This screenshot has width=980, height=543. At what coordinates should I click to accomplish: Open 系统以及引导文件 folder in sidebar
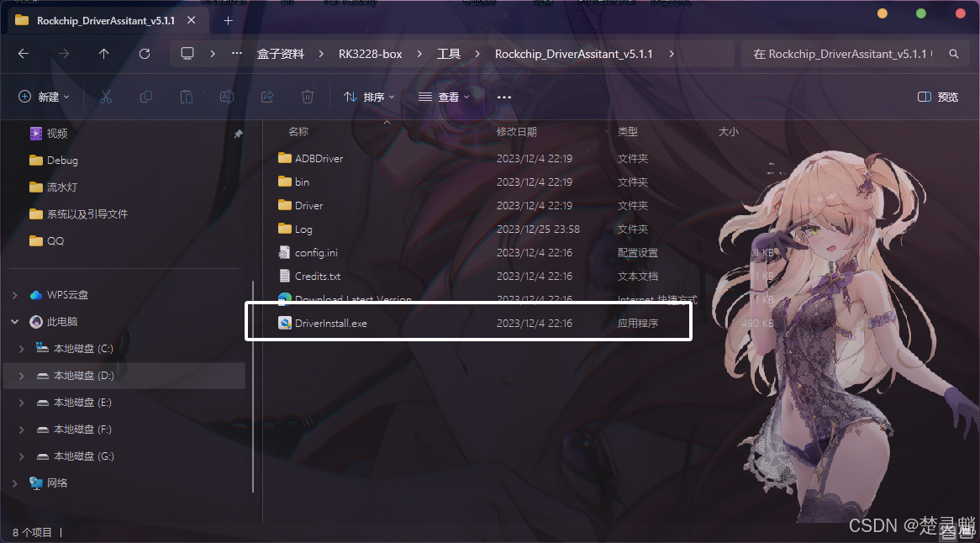click(87, 214)
